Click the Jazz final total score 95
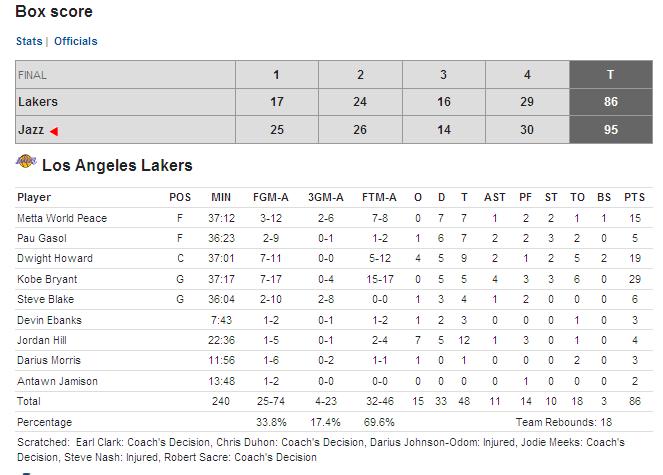This screenshot has width=663, height=475. coord(610,130)
